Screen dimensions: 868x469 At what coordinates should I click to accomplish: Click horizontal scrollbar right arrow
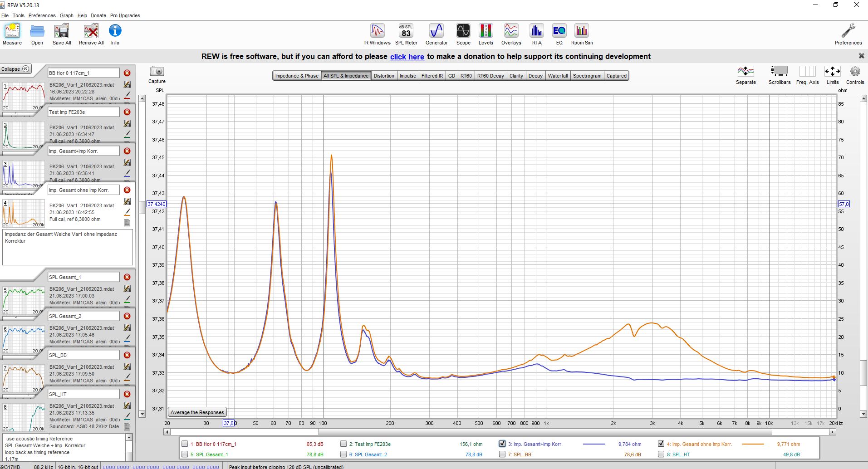coord(833,432)
